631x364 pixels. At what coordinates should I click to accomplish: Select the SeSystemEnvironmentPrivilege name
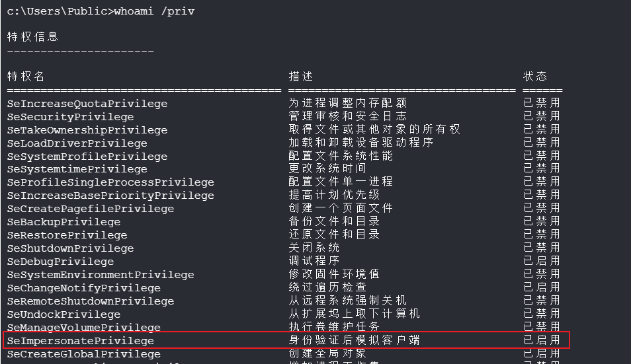pyautogui.click(x=101, y=275)
